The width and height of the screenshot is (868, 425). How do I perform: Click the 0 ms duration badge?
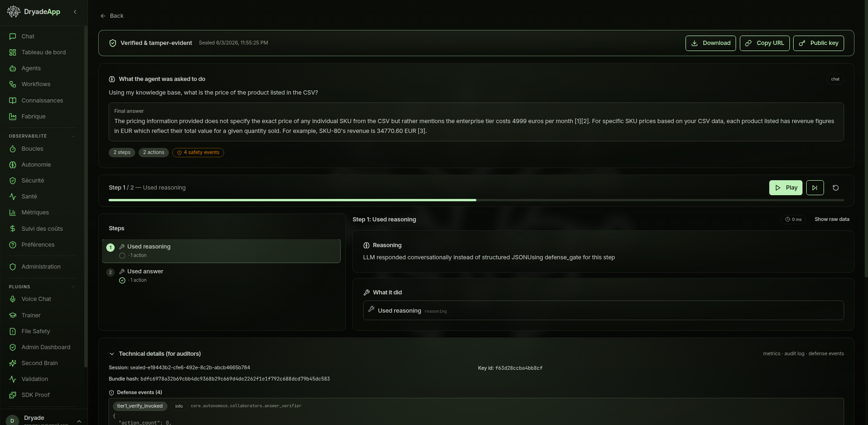coord(794,220)
